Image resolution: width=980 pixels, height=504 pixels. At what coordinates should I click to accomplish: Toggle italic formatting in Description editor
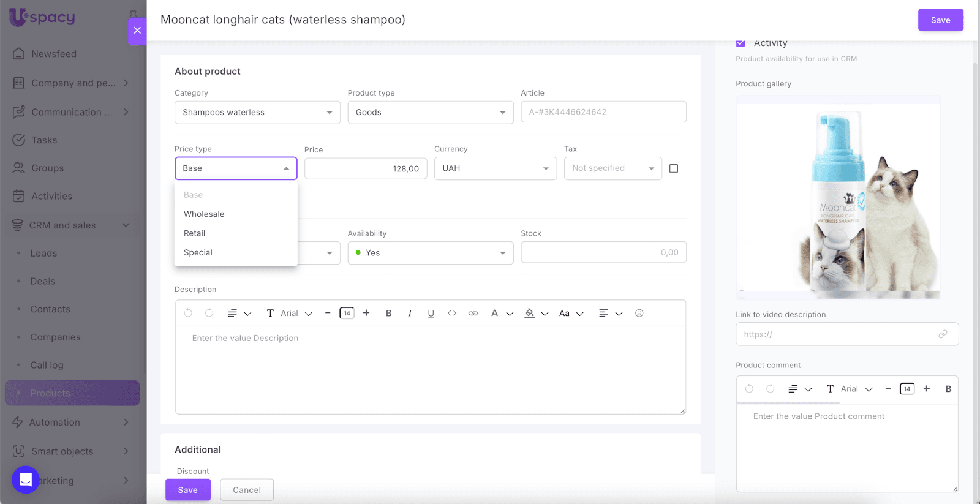410,313
